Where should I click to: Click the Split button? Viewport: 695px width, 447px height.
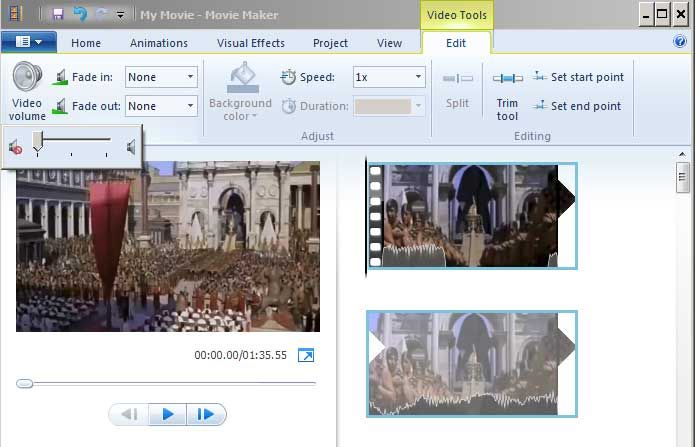coord(457,90)
